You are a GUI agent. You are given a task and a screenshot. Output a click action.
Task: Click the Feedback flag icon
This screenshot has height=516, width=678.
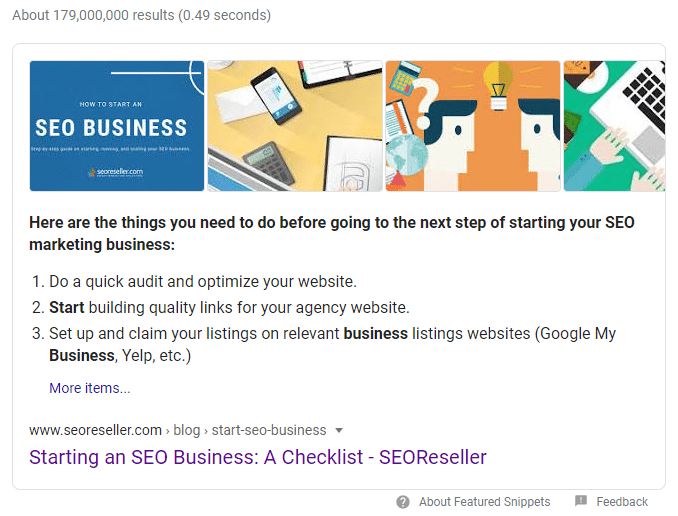(581, 502)
